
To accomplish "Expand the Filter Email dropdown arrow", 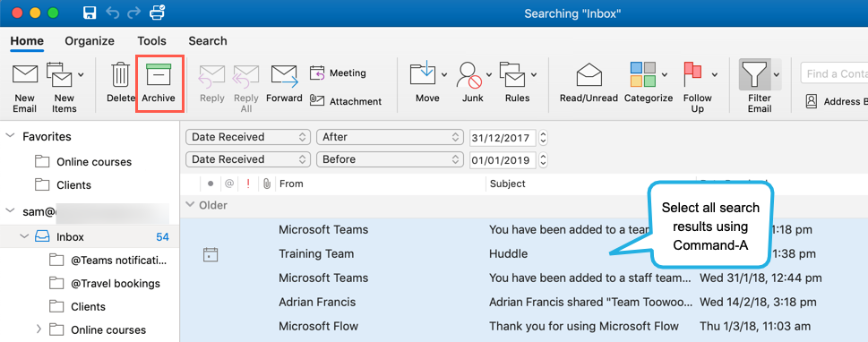I will 777,74.
